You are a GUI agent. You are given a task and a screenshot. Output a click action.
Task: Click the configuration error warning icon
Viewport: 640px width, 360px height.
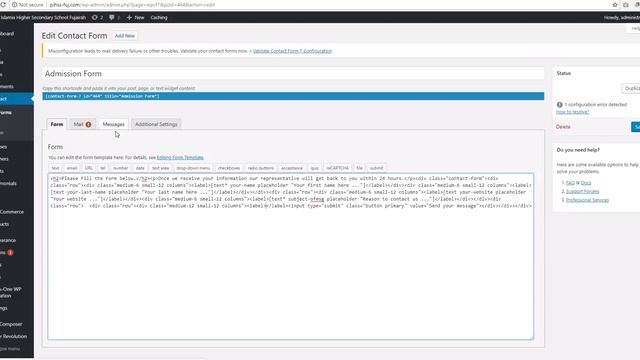(560, 105)
